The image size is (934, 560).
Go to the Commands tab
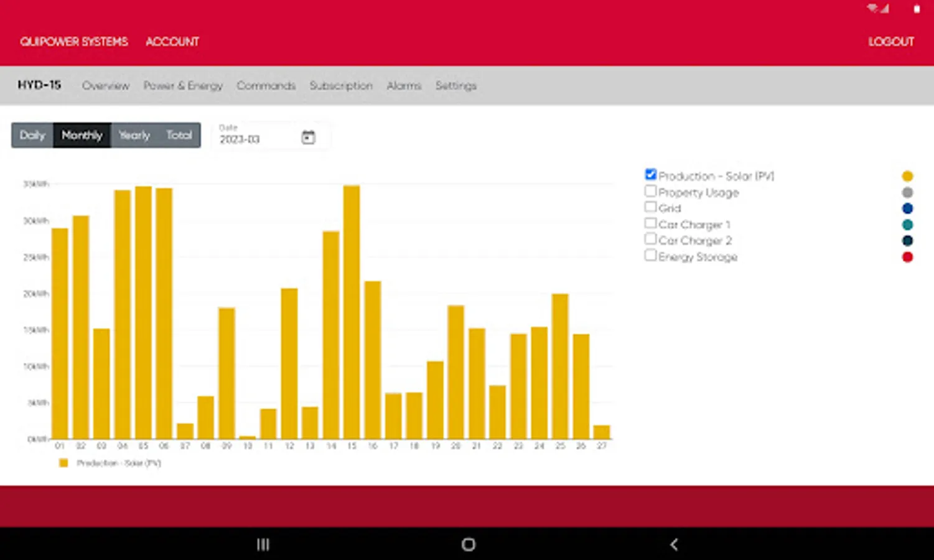coord(266,86)
